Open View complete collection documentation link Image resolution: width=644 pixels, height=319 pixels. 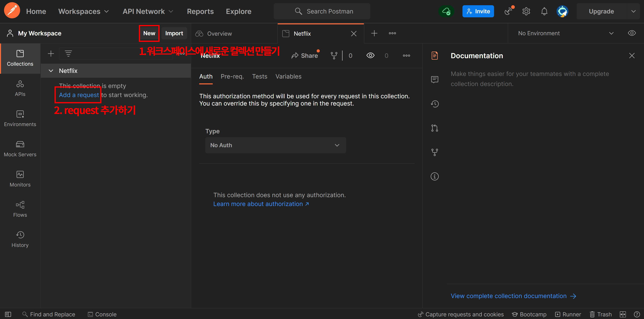click(x=514, y=296)
